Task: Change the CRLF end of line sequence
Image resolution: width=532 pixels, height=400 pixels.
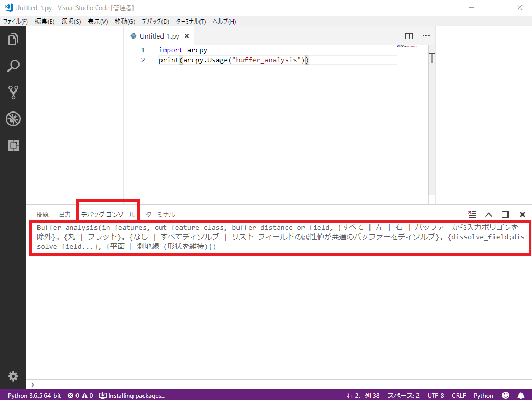Action: point(459,396)
